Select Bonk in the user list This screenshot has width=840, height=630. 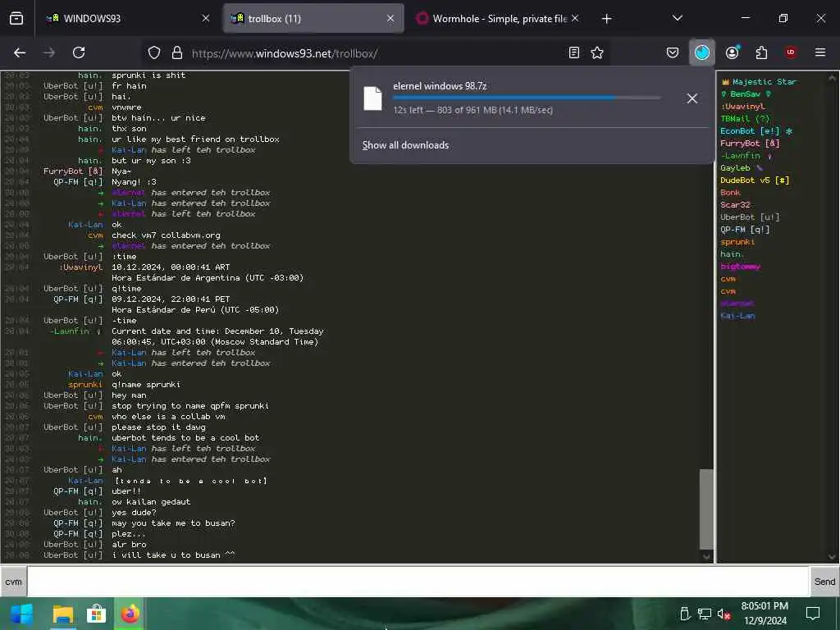pos(730,193)
